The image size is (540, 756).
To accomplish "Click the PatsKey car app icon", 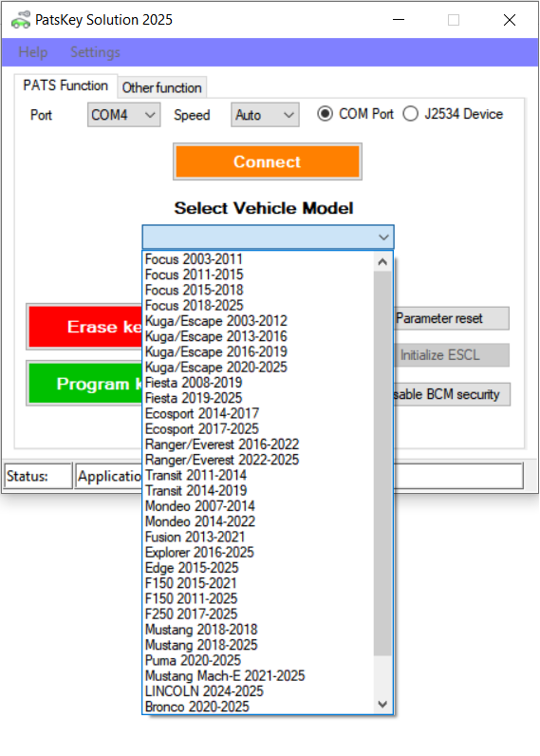I will pos(21,20).
